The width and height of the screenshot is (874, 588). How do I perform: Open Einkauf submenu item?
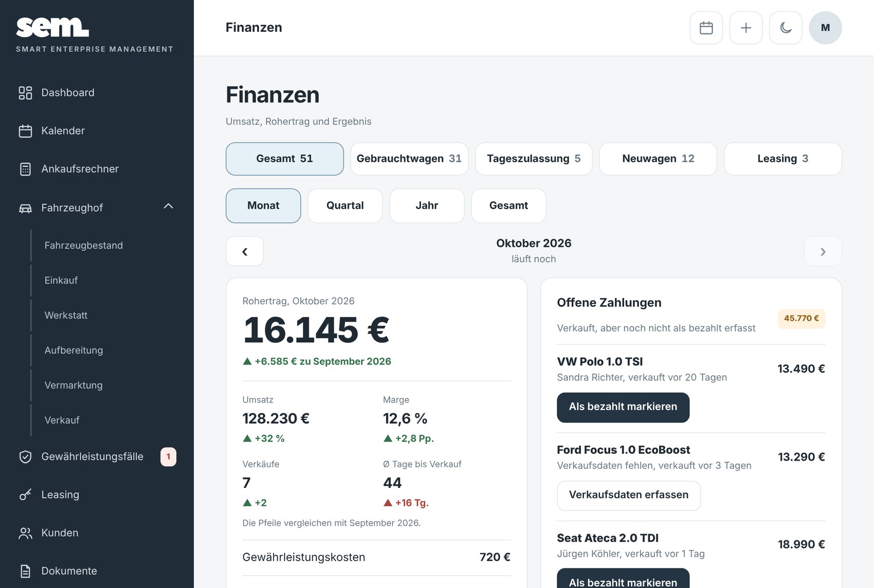pyautogui.click(x=61, y=280)
